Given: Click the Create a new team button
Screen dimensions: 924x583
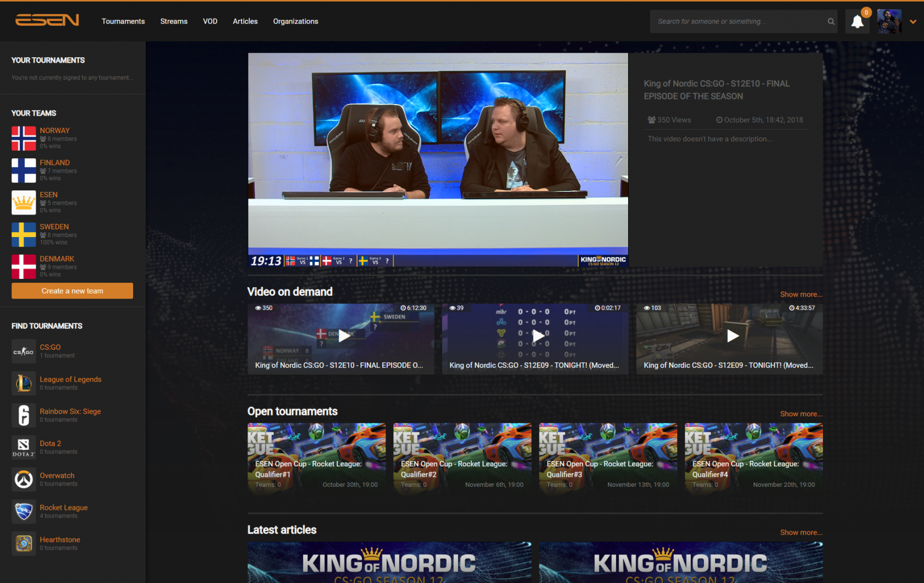Looking at the screenshot, I should coord(72,291).
